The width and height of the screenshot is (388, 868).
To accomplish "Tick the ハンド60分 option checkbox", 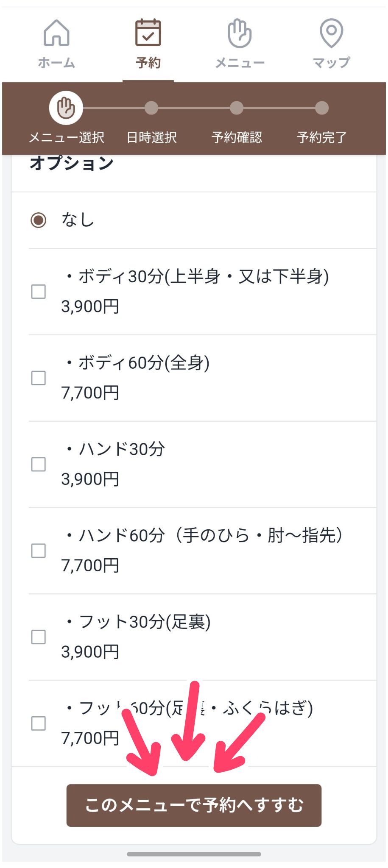I will [39, 551].
